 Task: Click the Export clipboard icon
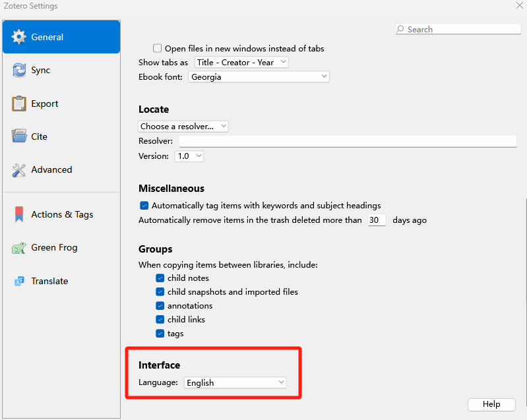pyautogui.click(x=19, y=104)
